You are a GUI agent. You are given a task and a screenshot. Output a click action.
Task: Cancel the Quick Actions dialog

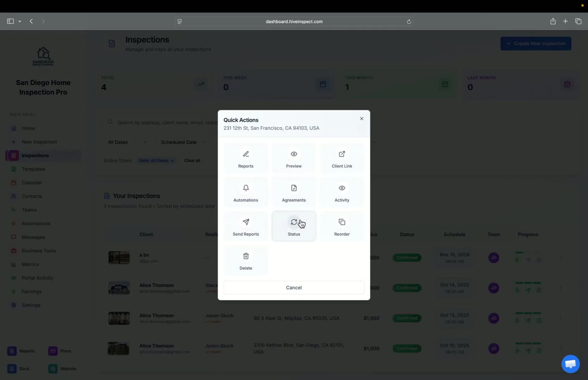pos(294,287)
